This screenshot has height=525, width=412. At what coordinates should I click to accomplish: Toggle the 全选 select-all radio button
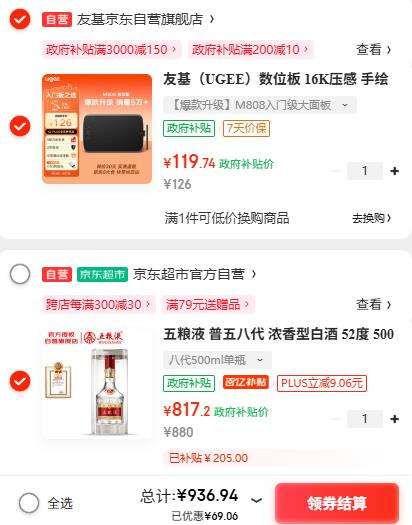coord(29,503)
